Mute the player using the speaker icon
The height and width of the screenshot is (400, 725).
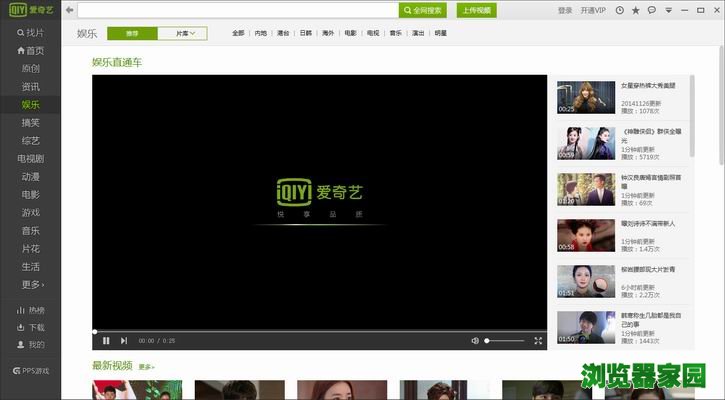click(475, 341)
